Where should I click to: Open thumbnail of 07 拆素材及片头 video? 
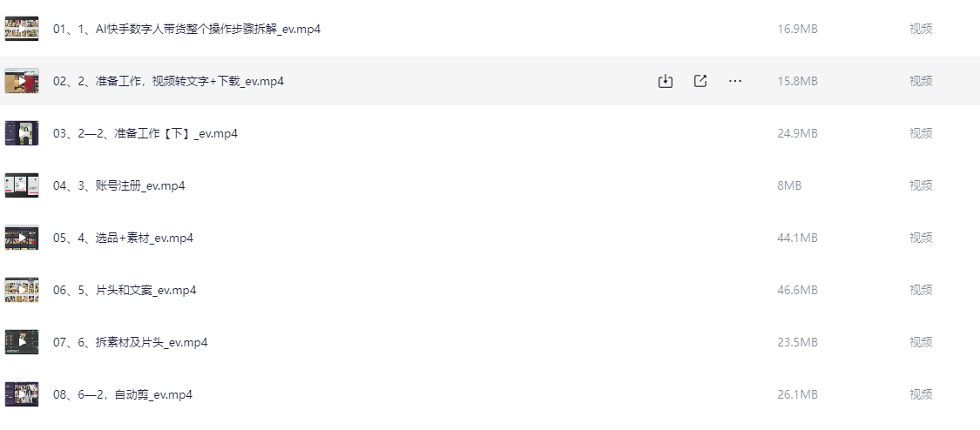click(22, 342)
